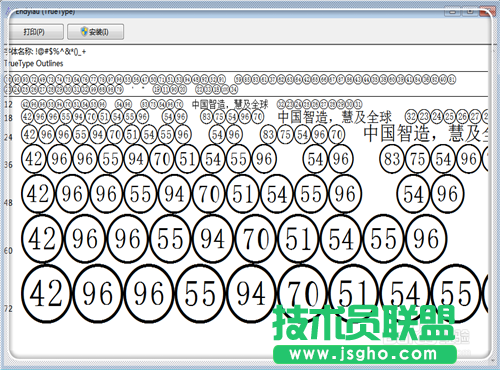This screenshot has height=370, width=500.
Task: Click the circled 83 on the 24-point row
Action: pos(268,135)
